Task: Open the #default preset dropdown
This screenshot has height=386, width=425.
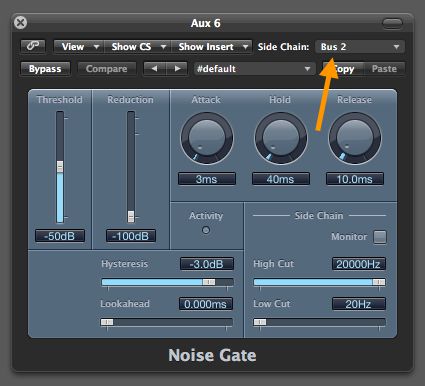Action: coord(254,69)
